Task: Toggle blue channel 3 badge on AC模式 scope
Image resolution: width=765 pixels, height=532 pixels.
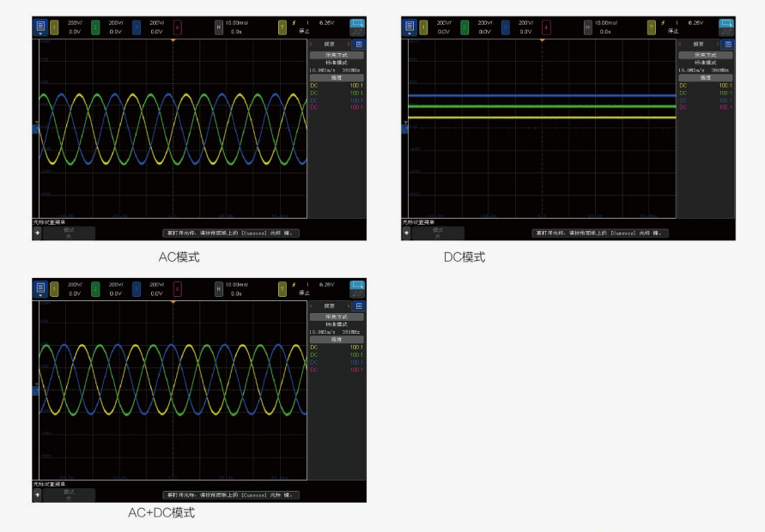Action: (x=137, y=27)
